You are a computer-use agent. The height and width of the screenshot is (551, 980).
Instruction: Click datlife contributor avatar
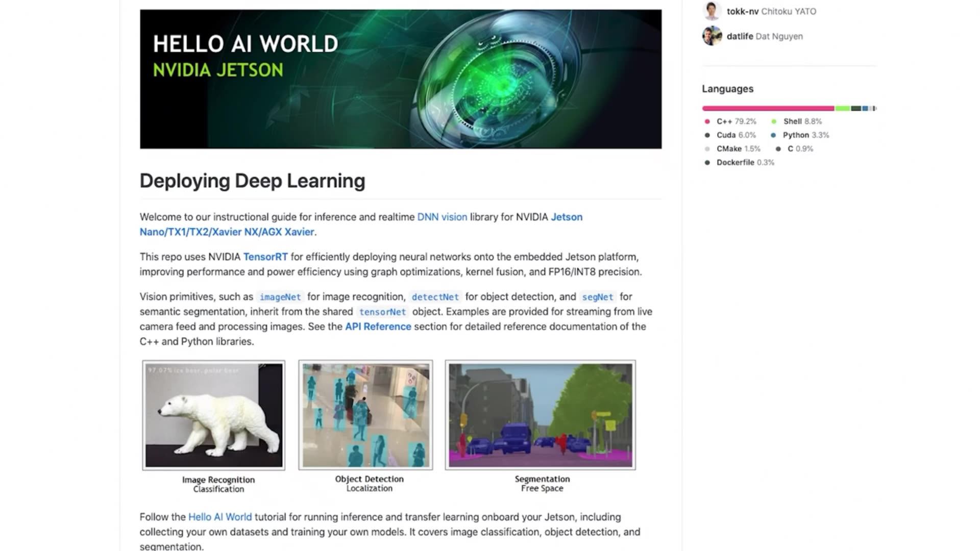point(712,36)
